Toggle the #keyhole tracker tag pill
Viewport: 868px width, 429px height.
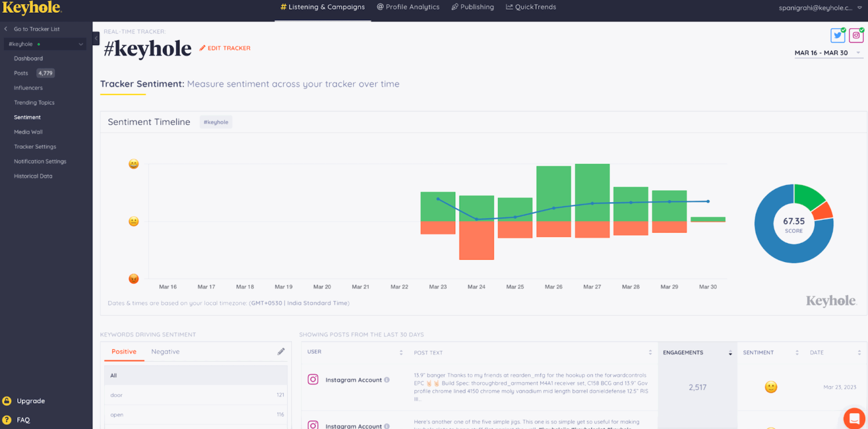216,122
